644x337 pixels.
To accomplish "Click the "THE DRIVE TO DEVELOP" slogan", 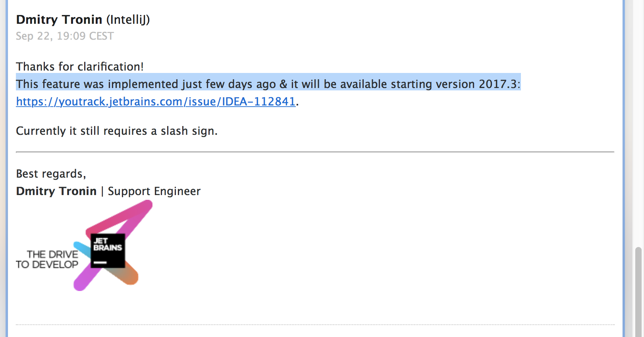I will tap(47, 259).
